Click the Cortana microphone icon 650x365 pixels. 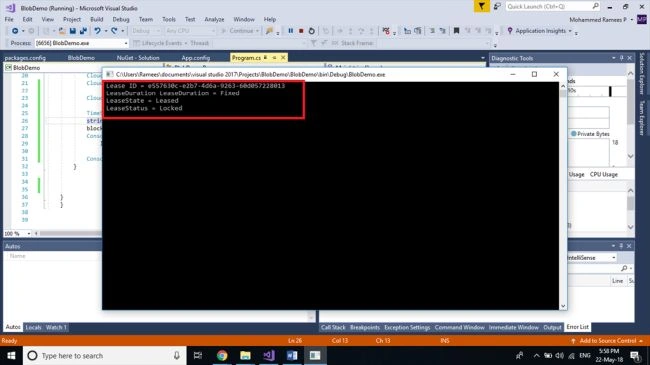pos(177,355)
